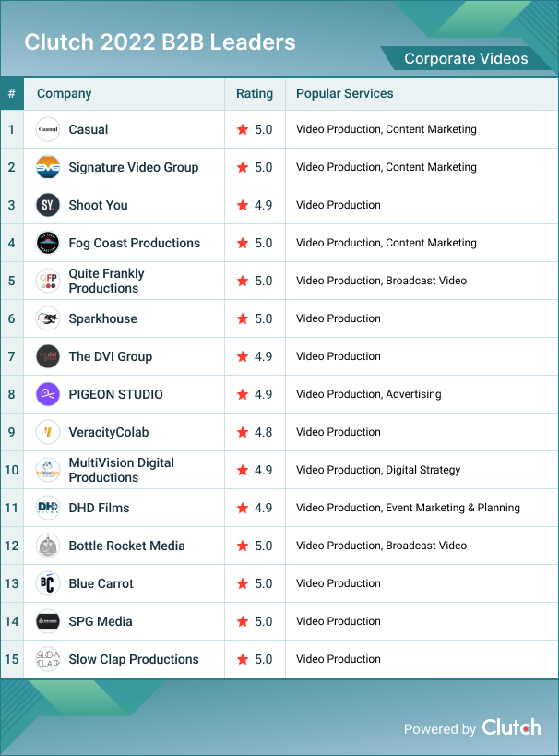Screen dimensions: 559x756
Task: Click the Shoot You SY logo
Action: (x=48, y=205)
